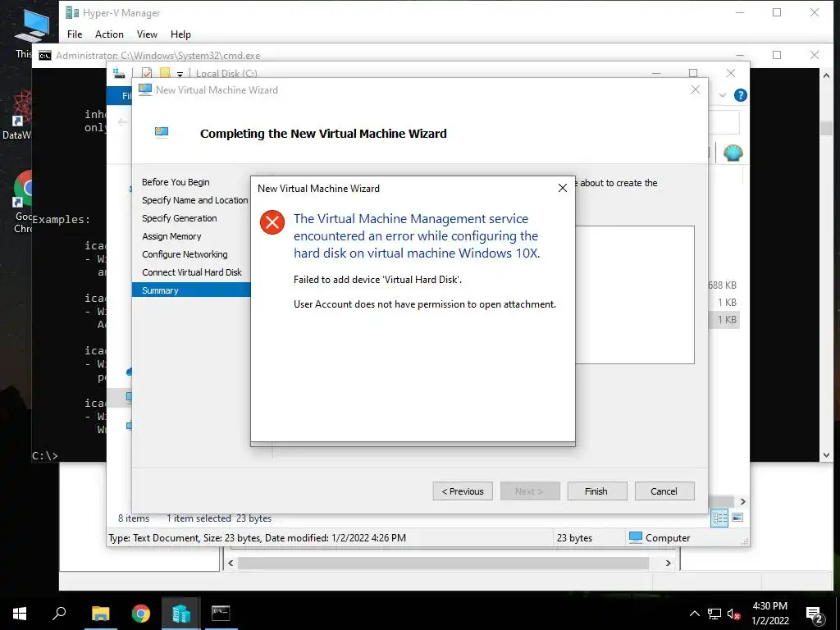
Task: Click the File Explorer window system icon
Action: 119,73
